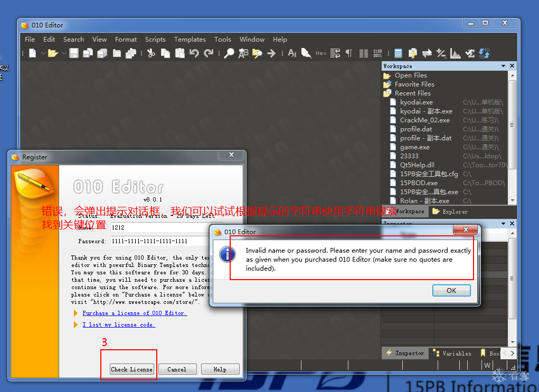
Task: Click the Close All files icon
Action: [131, 53]
